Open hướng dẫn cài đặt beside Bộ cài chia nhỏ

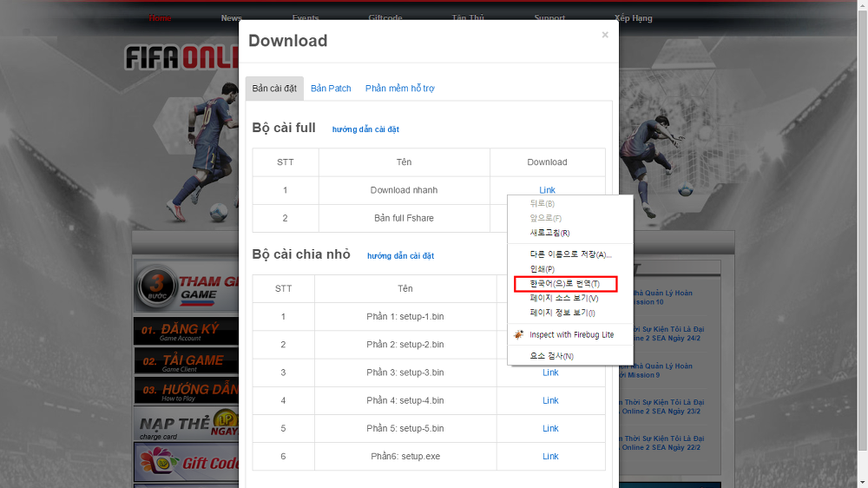(400, 256)
